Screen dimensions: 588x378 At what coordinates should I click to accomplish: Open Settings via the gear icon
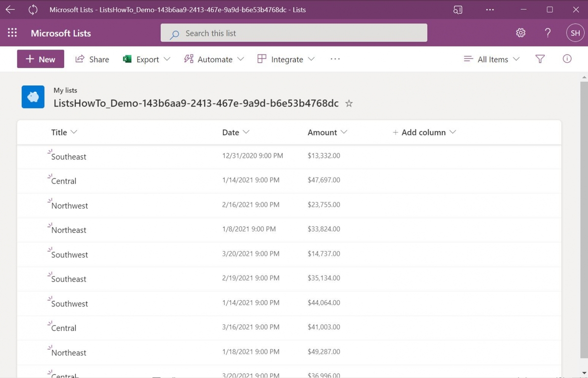tap(520, 33)
